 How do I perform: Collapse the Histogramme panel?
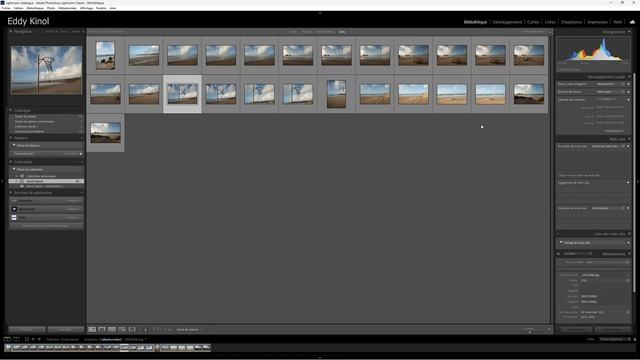coord(629,31)
